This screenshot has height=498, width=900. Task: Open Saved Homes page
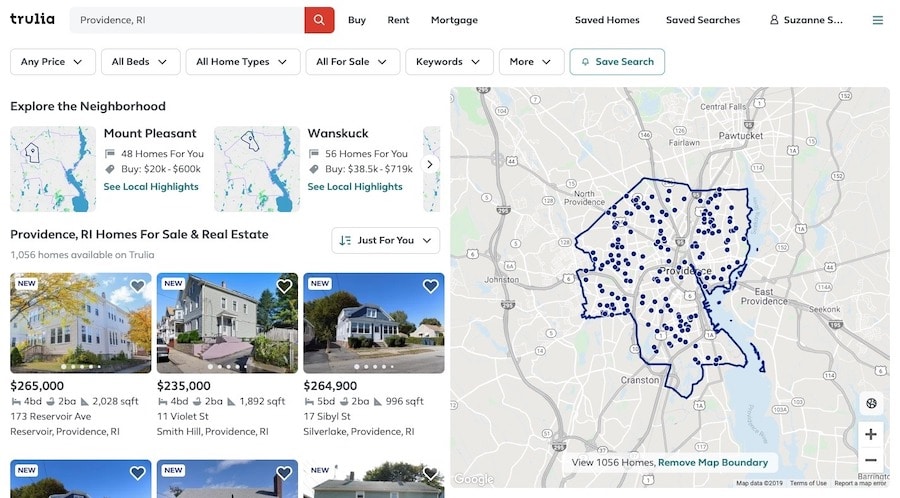click(x=607, y=20)
